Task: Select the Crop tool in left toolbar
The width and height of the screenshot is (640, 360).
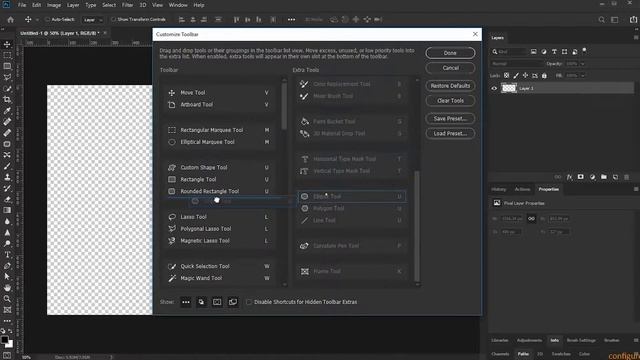Action: tap(7, 100)
